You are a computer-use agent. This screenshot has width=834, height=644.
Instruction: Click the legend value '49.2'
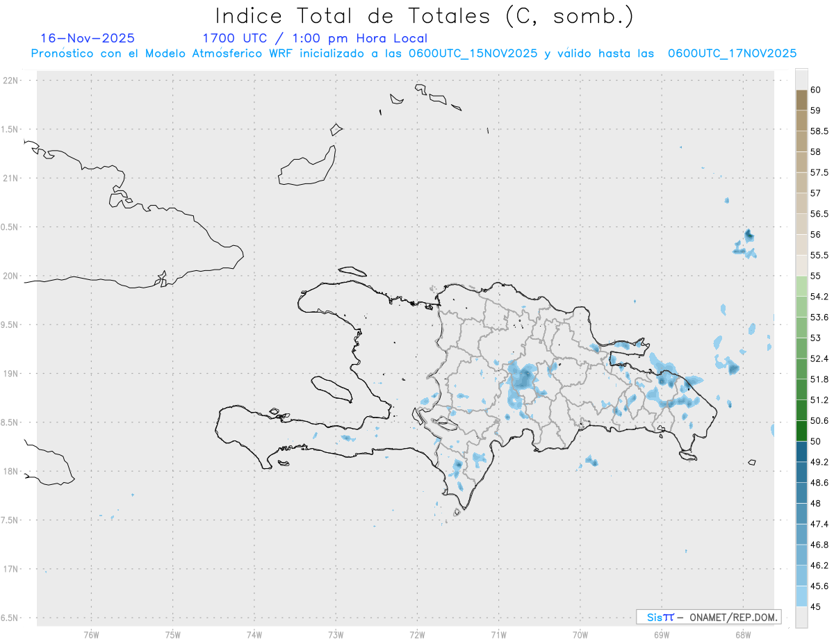click(819, 462)
